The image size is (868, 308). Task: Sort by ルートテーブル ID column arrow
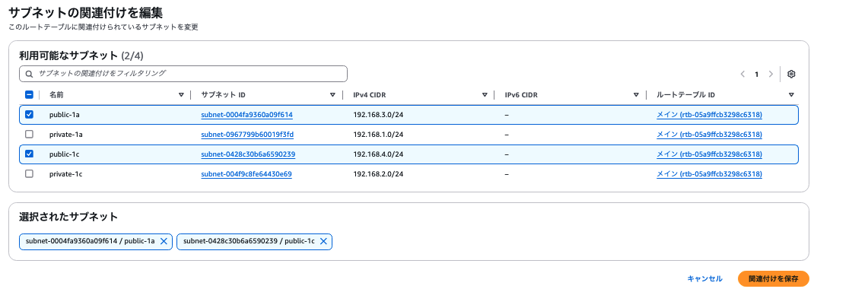point(791,95)
